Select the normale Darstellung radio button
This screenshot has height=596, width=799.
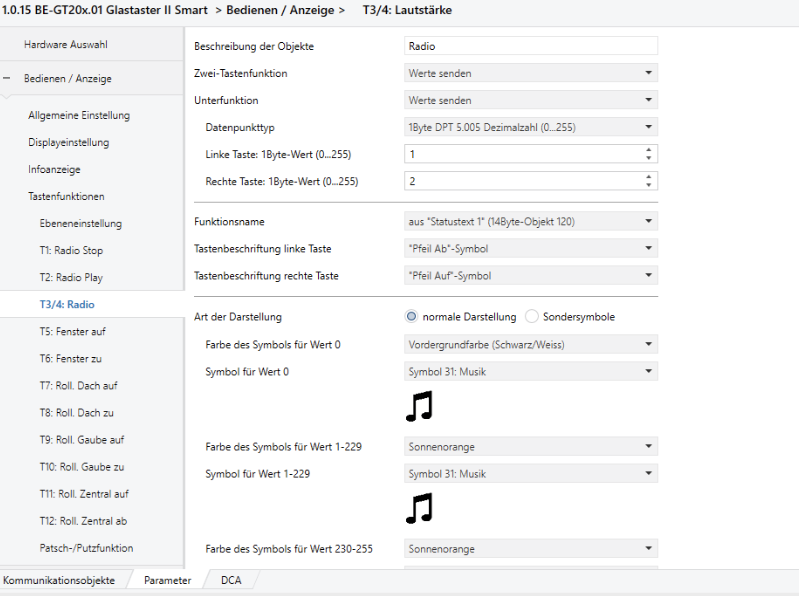pyautogui.click(x=412, y=317)
